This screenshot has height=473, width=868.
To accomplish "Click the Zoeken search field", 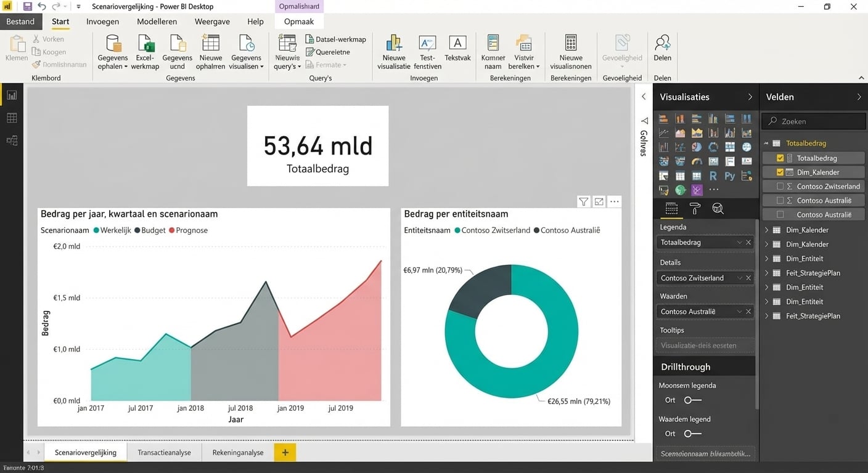I will point(814,121).
